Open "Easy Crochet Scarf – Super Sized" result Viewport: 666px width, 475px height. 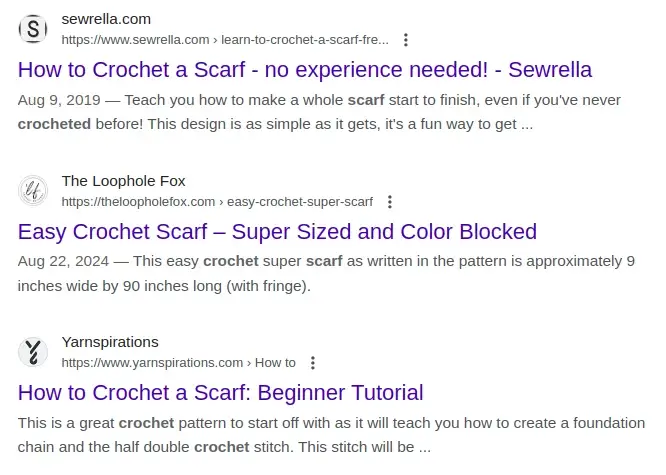click(277, 232)
